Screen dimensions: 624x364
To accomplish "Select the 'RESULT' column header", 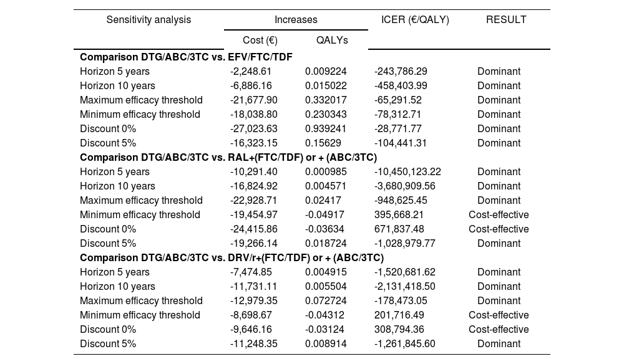I will click(506, 20).
